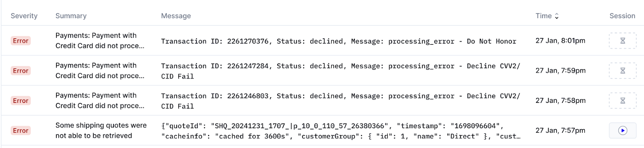Click the Severity column header
The width and height of the screenshot is (644, 148).
pyautogui.click(x=24, y=16)
